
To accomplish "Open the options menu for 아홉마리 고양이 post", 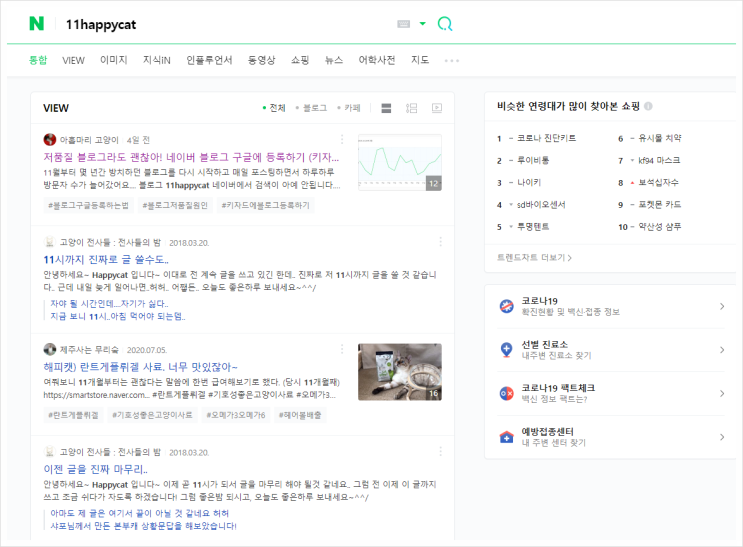I will (x=342, y=139).
